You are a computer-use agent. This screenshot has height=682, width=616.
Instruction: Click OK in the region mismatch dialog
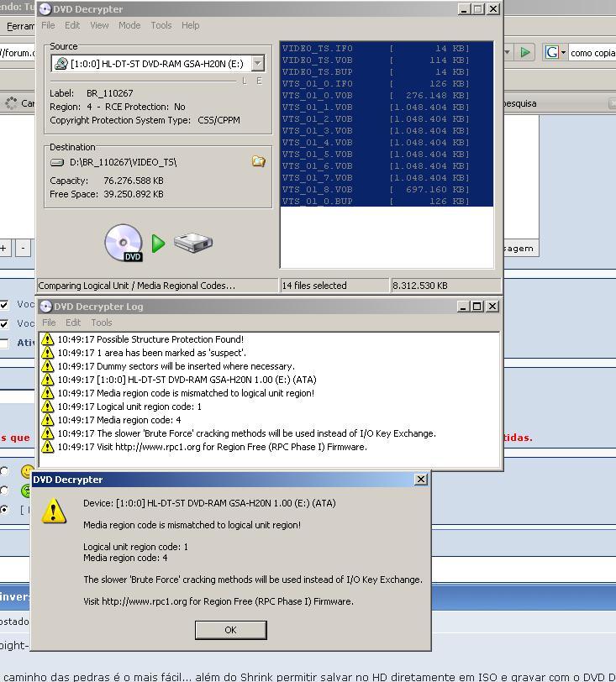click(x=231, y=630)
